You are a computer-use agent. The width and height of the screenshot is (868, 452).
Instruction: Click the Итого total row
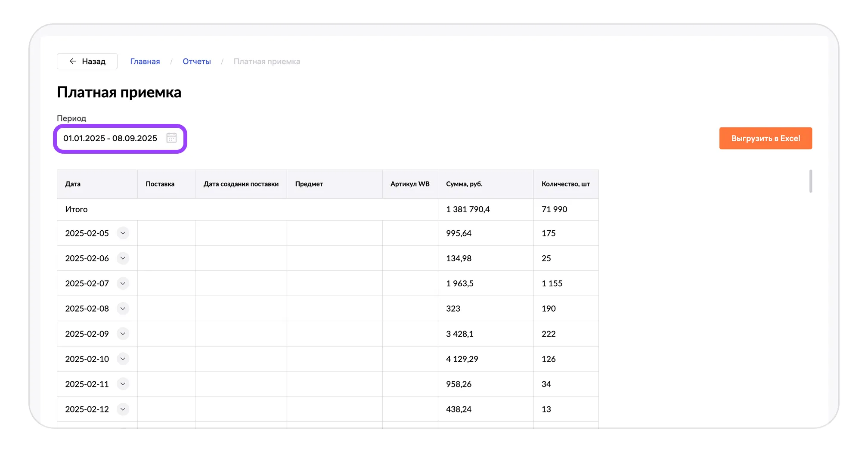(76, 210)
